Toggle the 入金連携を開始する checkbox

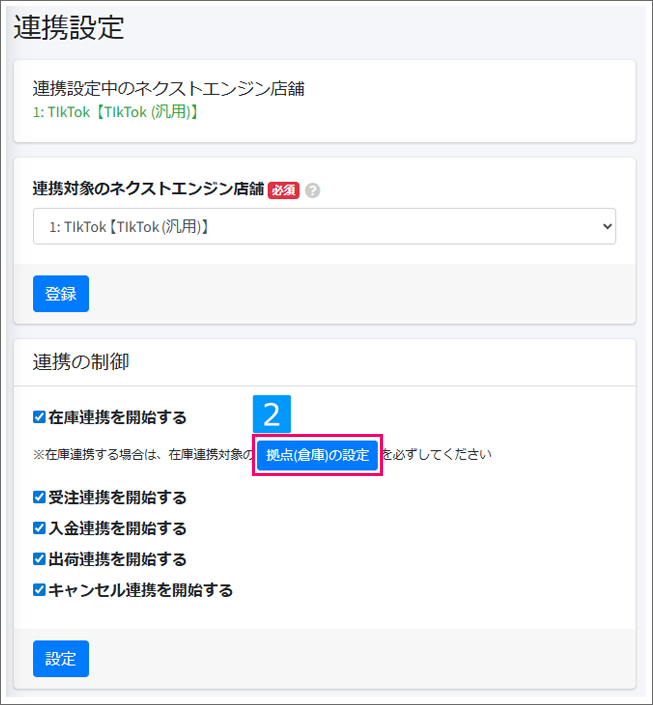[x=39, y=528]
